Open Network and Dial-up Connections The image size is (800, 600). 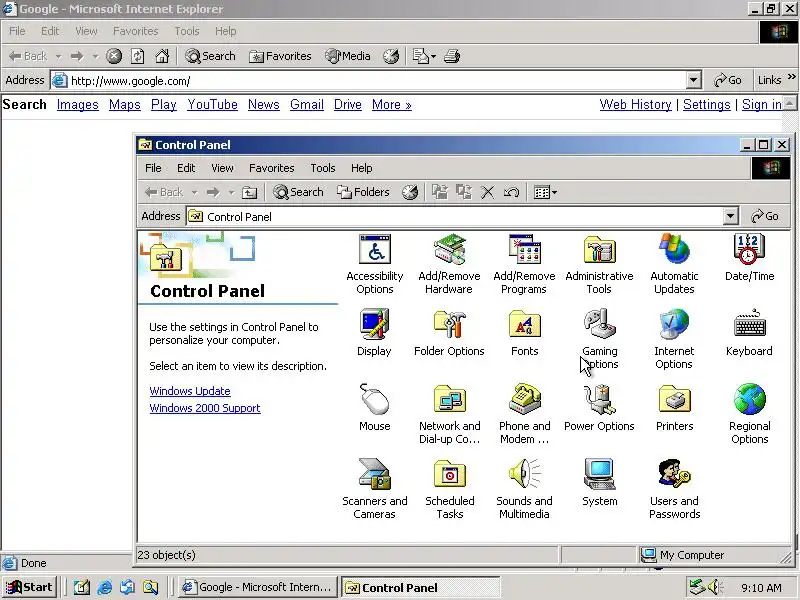tap(449, 414)
